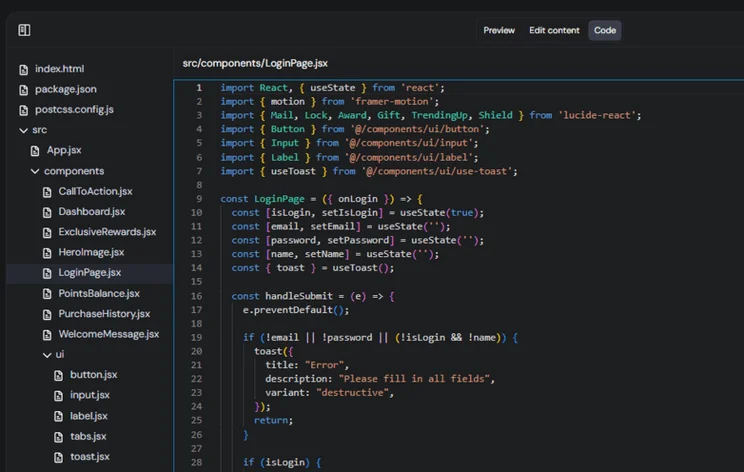744x472 pixels.
Task: Open Dashboard.jsx file
Action: pos(92,212)
